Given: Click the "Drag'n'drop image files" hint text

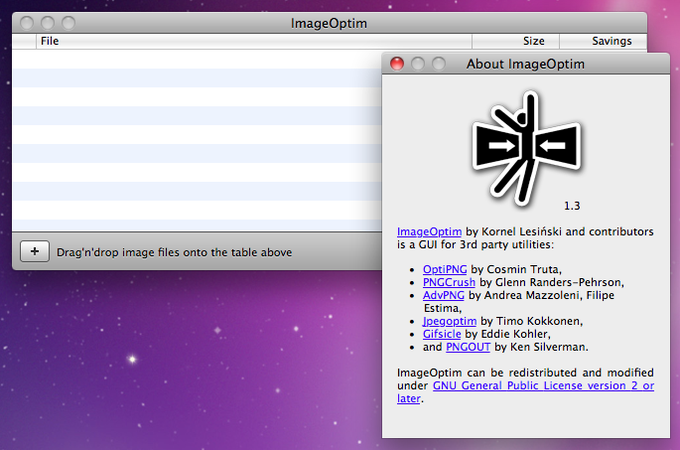Looking at the screenshot, I should click(x=174, y=252).
